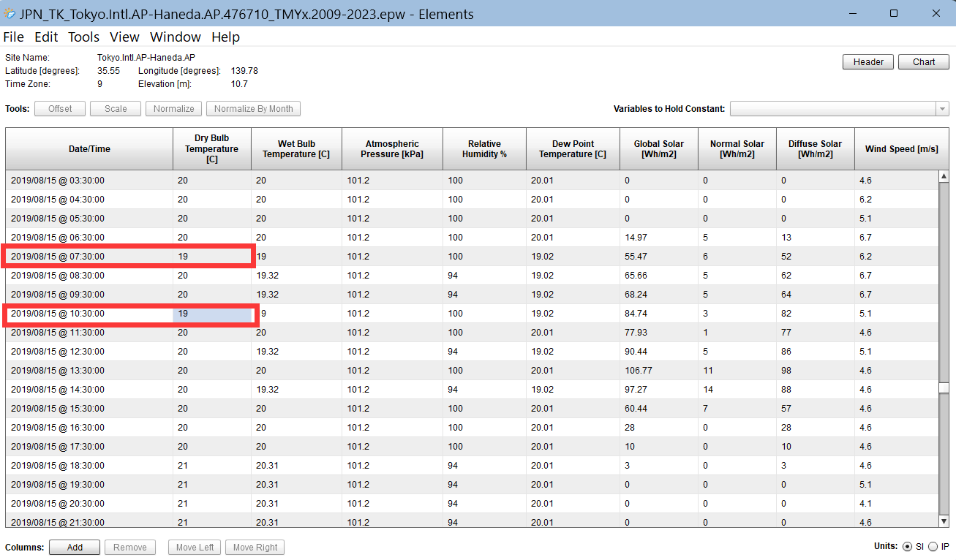Click the Move Right button
Viewport: 956px width, 560px height.
click(x=255, y=548)
